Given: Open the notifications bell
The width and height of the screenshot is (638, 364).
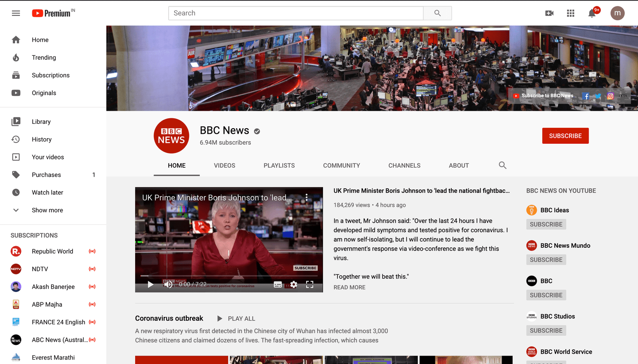Looking at the screenshot, I should click(592, 13).
